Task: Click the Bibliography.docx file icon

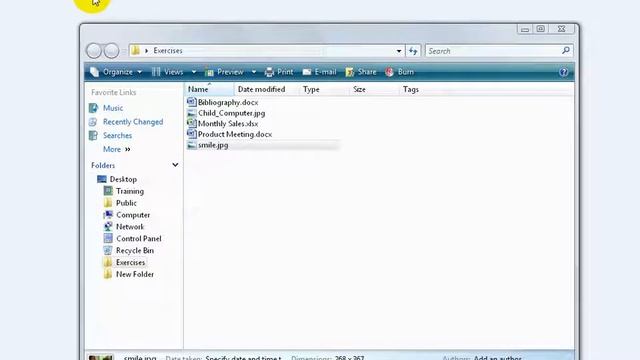Action: [191, 102]
